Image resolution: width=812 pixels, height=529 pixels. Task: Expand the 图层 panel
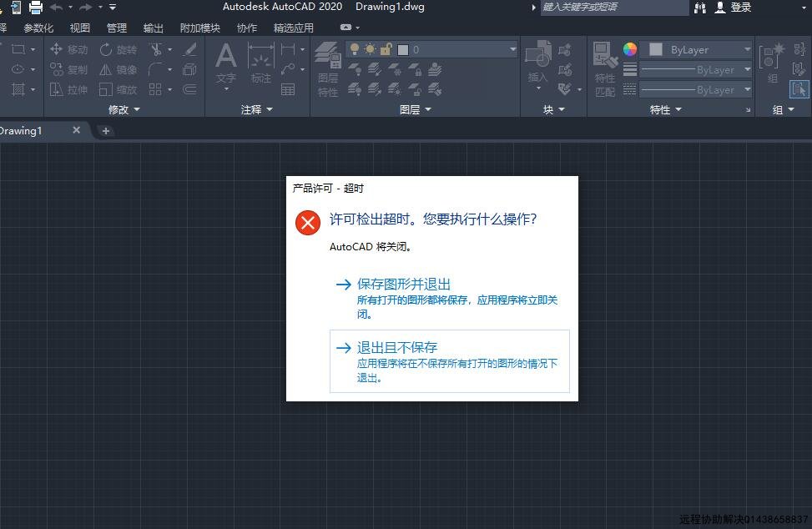(416, 110)
